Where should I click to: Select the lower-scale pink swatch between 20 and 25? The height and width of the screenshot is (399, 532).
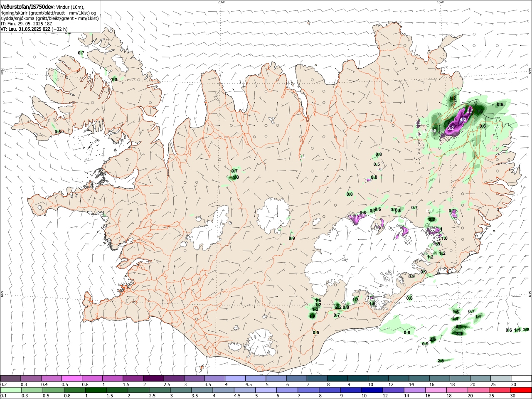478,390
